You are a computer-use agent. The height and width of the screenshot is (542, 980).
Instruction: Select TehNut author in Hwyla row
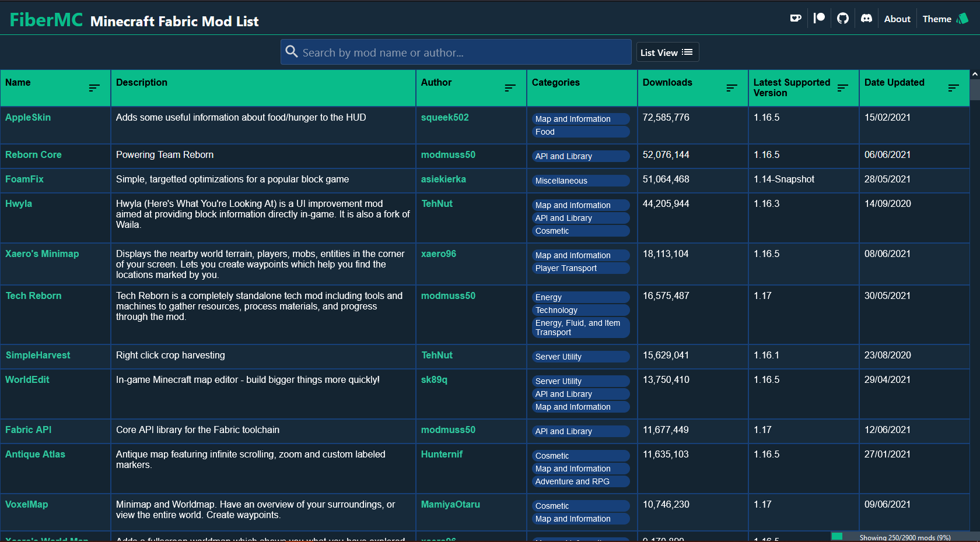[437, 203]
